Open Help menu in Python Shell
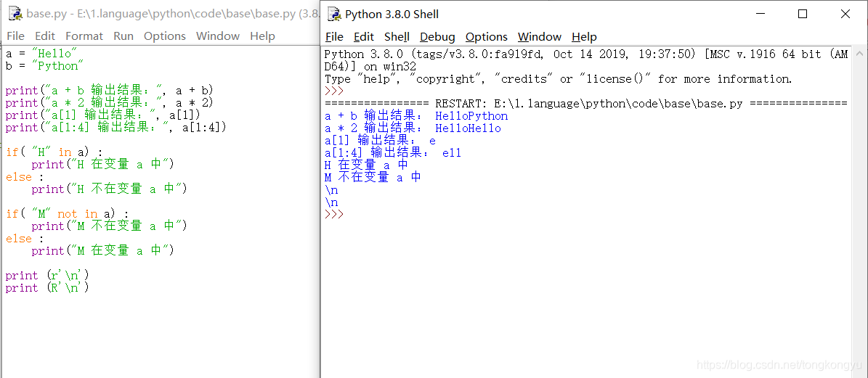The height and width of the screenshot is (378, 868). coord(584,37)
